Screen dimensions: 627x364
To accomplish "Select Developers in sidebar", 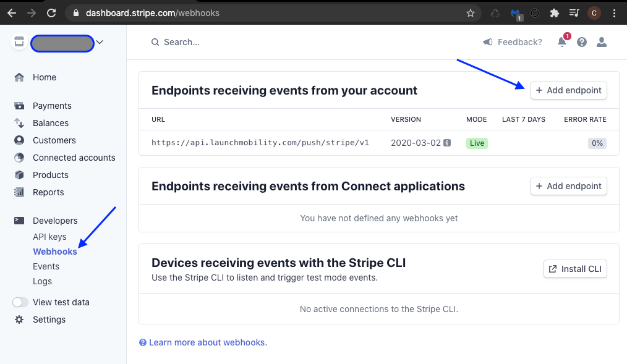I will point(55,221).
